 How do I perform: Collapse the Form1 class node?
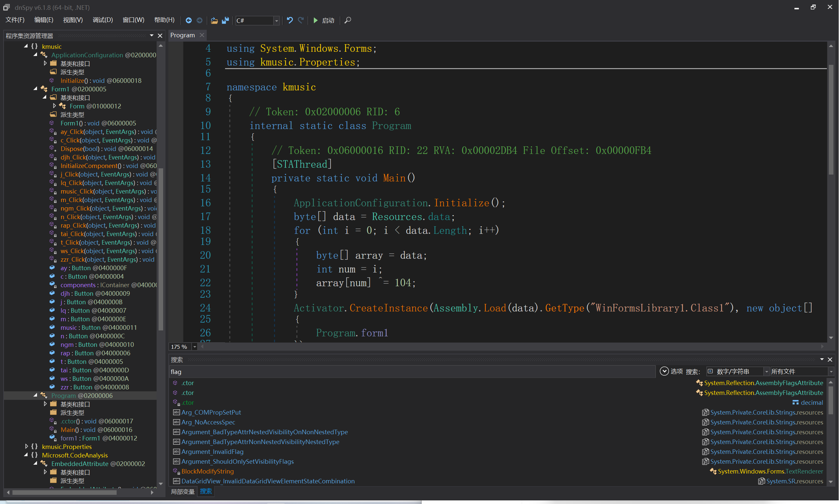(x=35, y=89)
